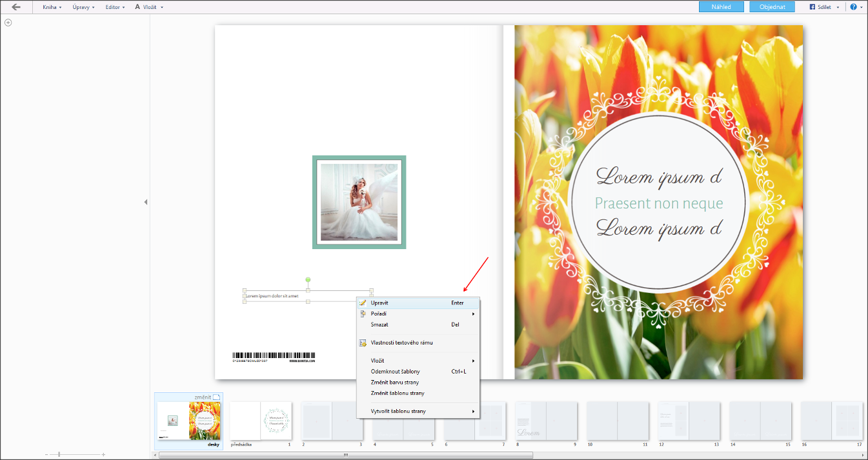The height and width of the screenshot is (460, 868).
Task: Click the bride photo on back cover
Action: tap(359, 202)
